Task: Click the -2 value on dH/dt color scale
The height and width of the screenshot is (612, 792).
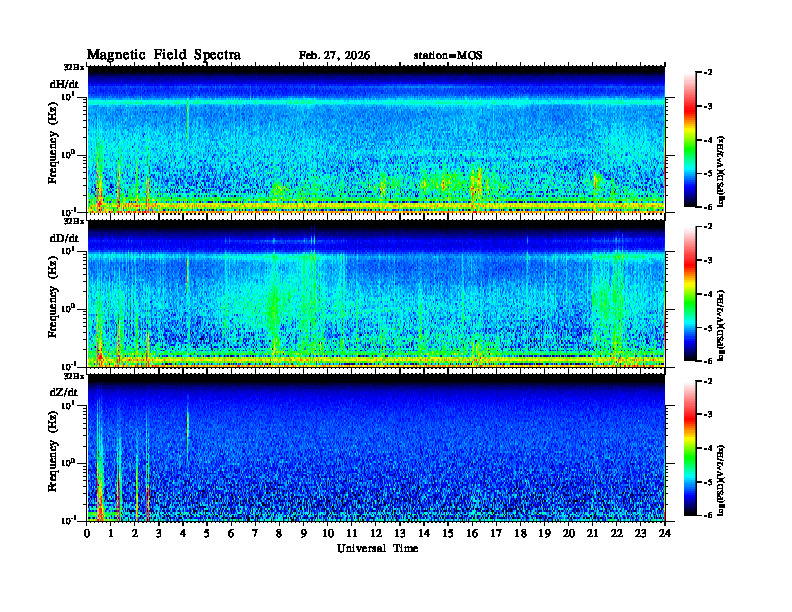Action: (x=708, y=73)
